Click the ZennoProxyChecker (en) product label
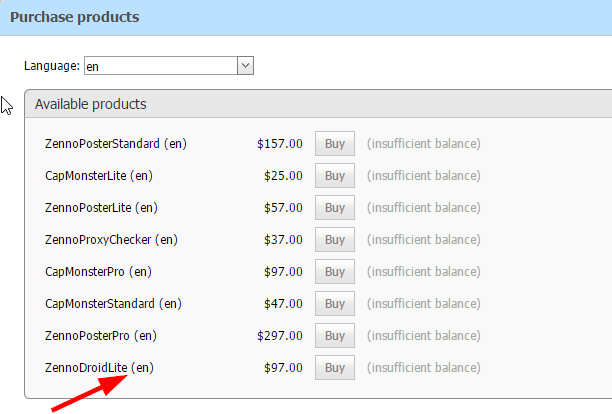The height and width of the screenshot is (414, 612). coord(111,240)
